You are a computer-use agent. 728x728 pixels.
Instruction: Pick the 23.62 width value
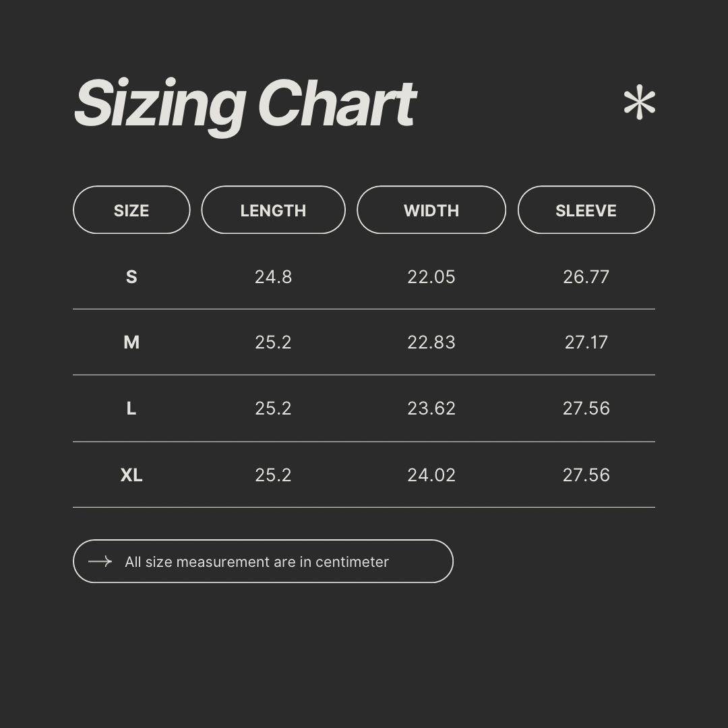click(431, 408)
